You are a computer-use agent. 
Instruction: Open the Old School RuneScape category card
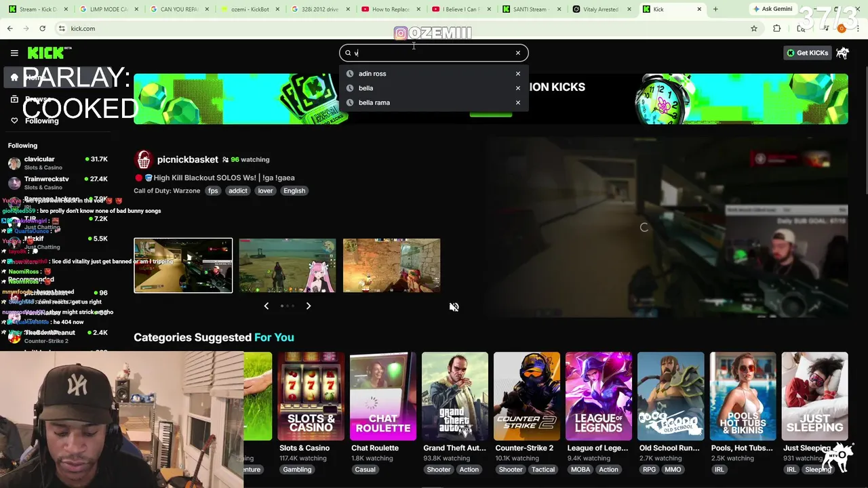[670, 396]
